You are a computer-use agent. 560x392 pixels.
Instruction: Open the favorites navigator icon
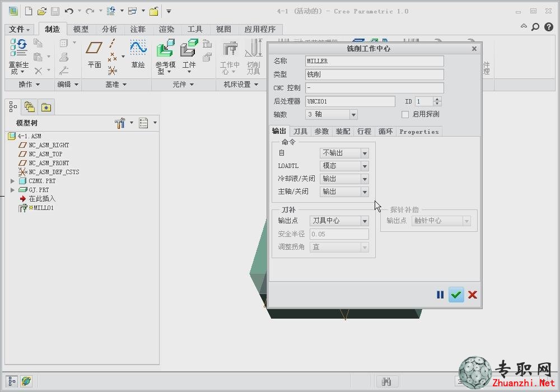pos(46,107)
